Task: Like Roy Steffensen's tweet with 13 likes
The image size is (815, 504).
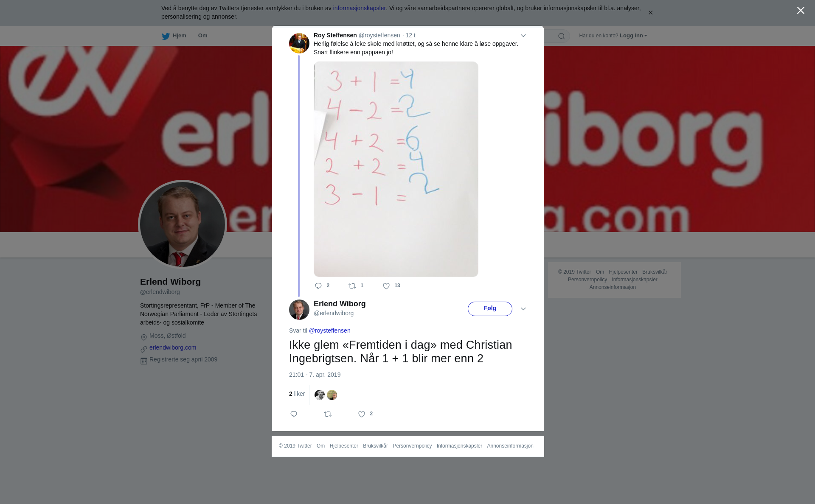Action: 386,286
